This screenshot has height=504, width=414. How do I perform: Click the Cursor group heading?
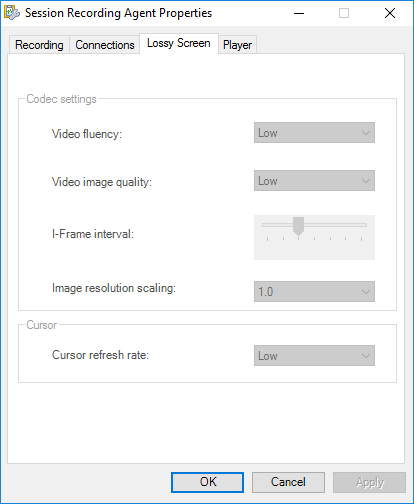(42, 325)
